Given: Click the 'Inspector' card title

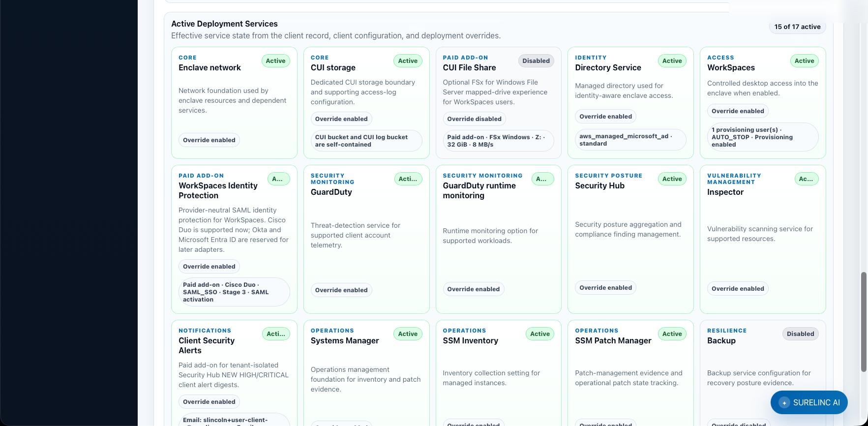Looking at the screenshot, I should [725, 192].
